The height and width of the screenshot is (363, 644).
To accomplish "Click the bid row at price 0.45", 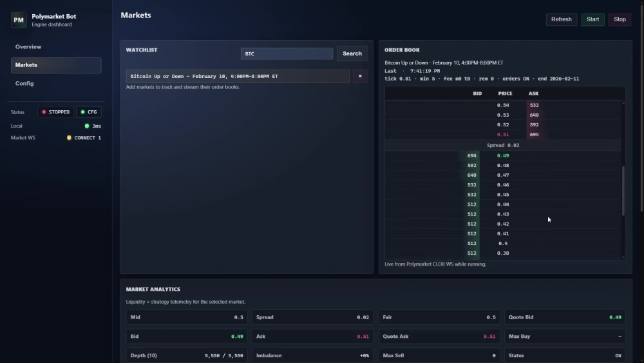I will click(503, 195).
